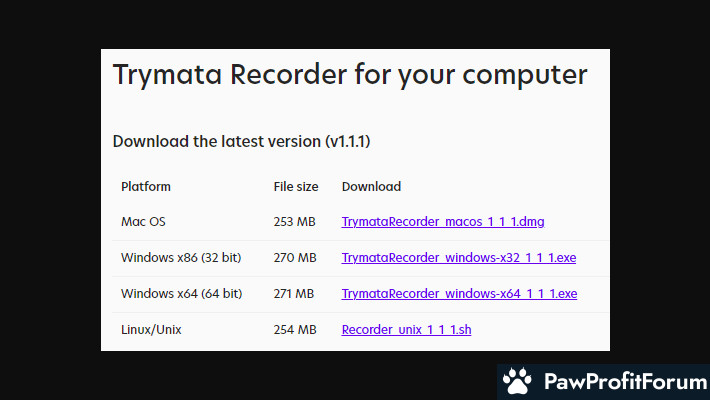Click the Trymata Recorder page title
This screenshot has width=710, height=400.
[x=350, y=75]
